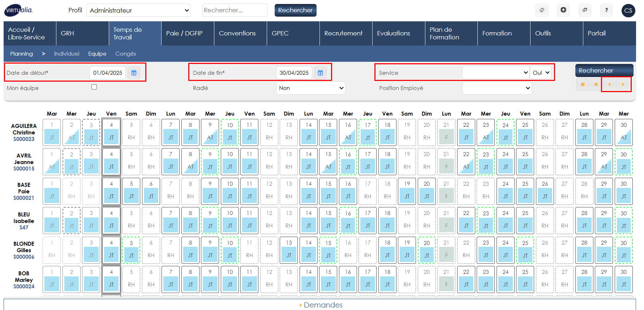Enable the Mon équipe checkbox
This screenshot has width=644, height=310.
point(94,87)
